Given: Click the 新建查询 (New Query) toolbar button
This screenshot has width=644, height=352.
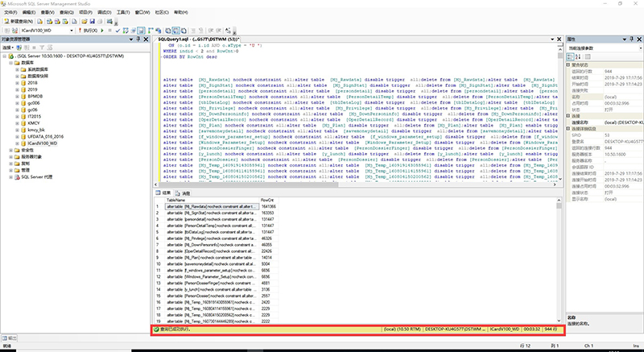Looking at the screenshot, I should pos(19,21).
